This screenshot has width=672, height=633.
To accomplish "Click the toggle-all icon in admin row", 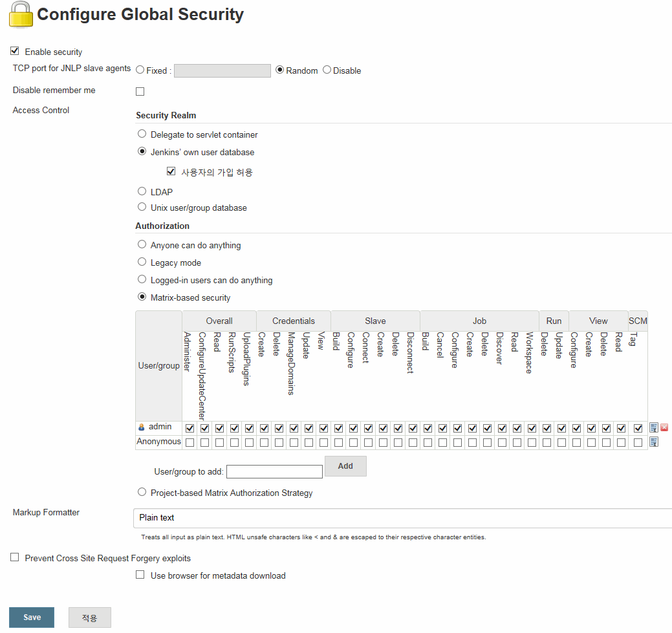I will pos(654,427).
